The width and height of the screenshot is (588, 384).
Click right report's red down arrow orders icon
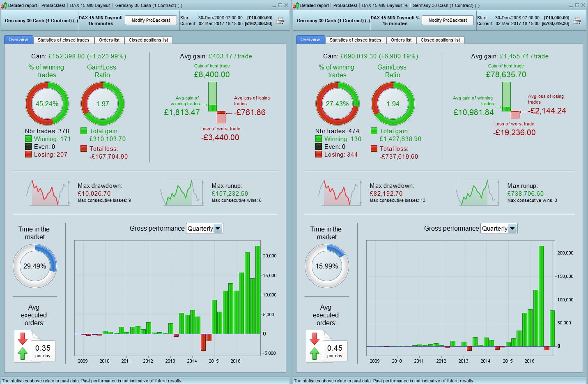click(315, 338)
